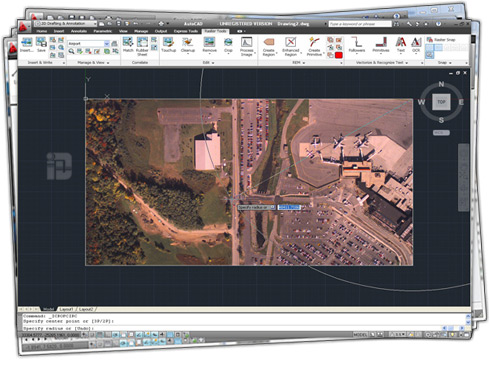
Task: Click the N compass direction on ViewCube
Action: pos(441,84)
